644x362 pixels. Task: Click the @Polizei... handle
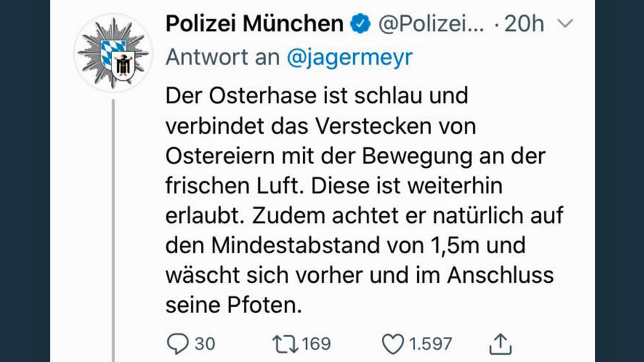431,24
